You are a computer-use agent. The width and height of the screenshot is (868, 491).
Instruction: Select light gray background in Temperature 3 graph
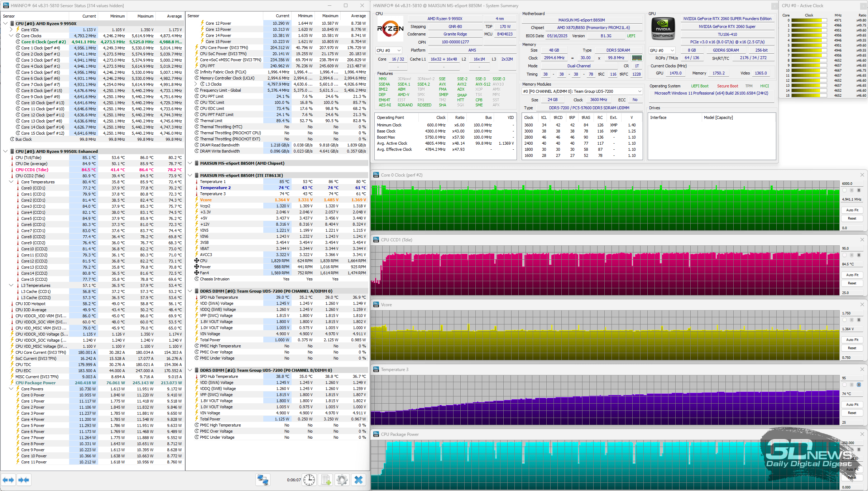point(852,385)
